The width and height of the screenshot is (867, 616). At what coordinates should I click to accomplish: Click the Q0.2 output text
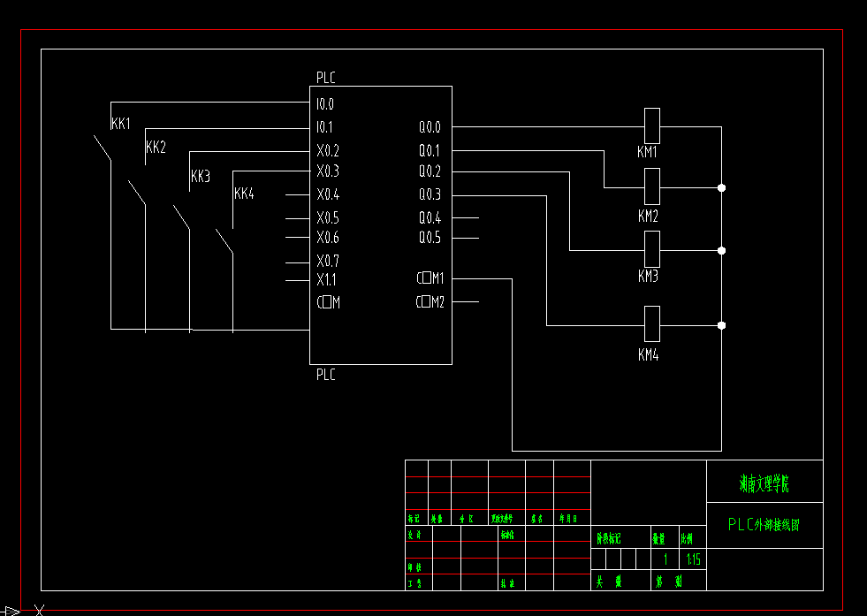click(430, 171)
